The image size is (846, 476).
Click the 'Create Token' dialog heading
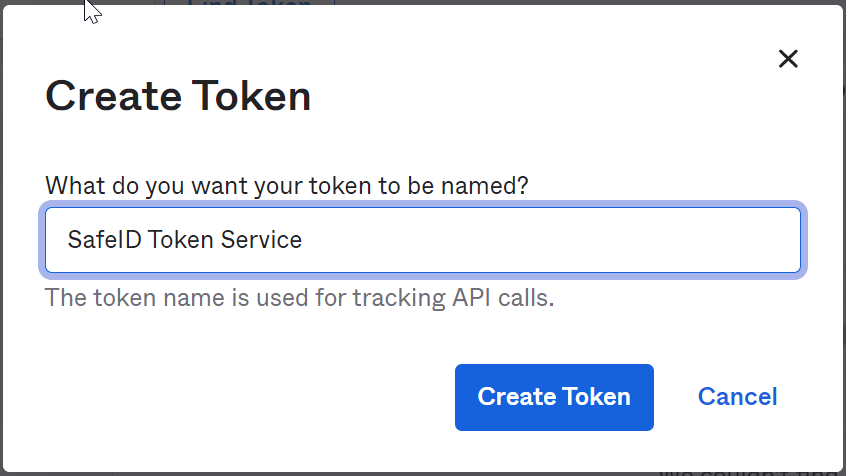tap(178, 97)
